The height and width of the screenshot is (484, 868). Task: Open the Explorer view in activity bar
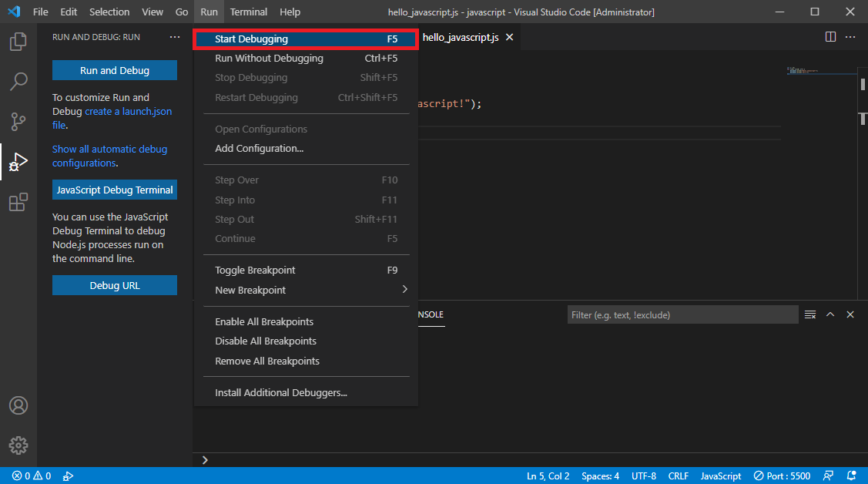18,42
